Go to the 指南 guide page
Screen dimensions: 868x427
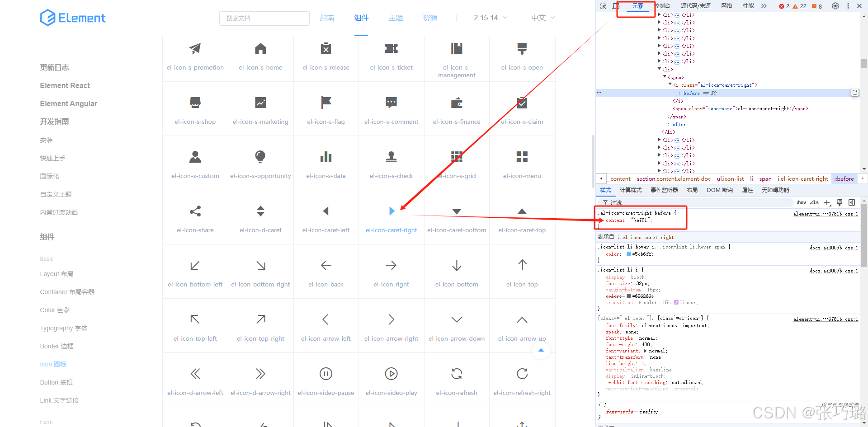pos(327,18)
